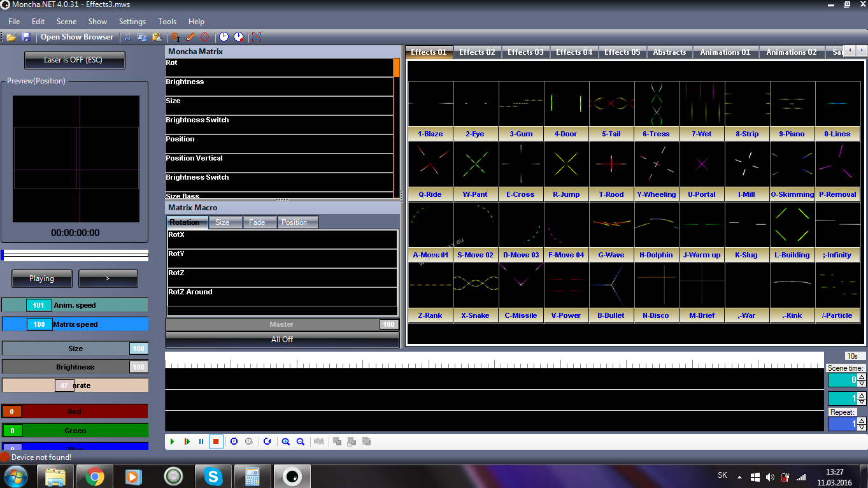868x488 pixels.
Task: Adjust the Anim. speed slider
Action: pyautogui.click(x=75, y=305)
